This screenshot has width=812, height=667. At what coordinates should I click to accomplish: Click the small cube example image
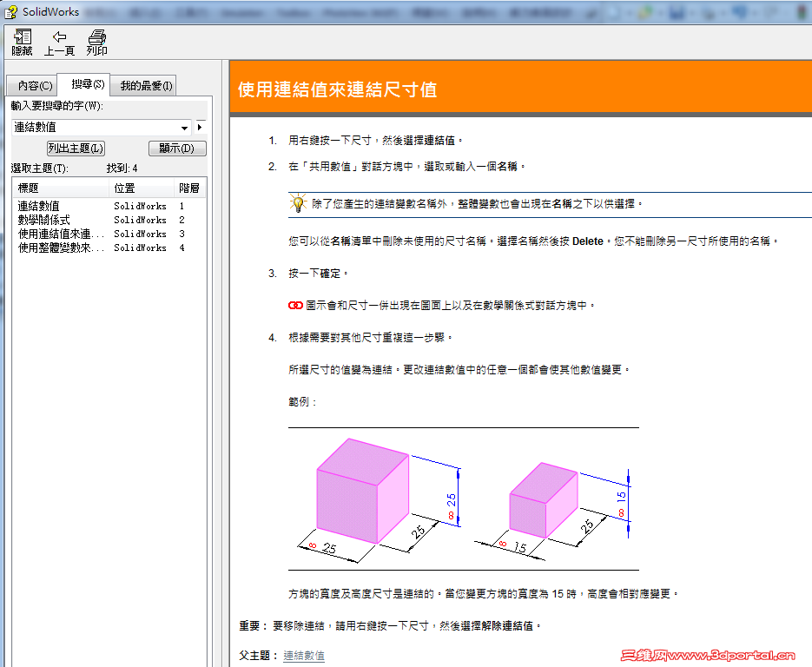(x=552, y=511)
